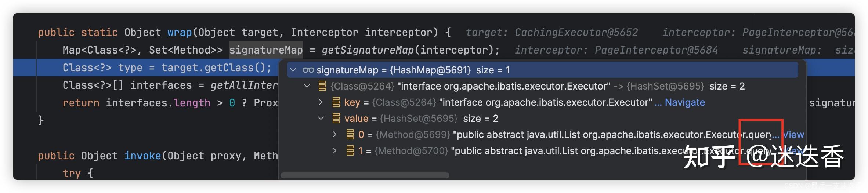Open the View link for Method@5699
This screenshot has width=868, height=193.
pyautogui.click(x=793, y=135)
